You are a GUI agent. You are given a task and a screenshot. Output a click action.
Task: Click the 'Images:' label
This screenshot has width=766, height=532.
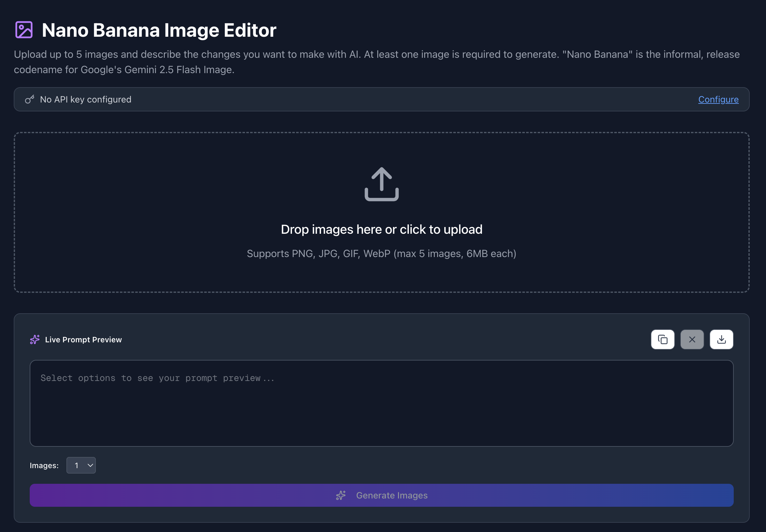[44, 465]
